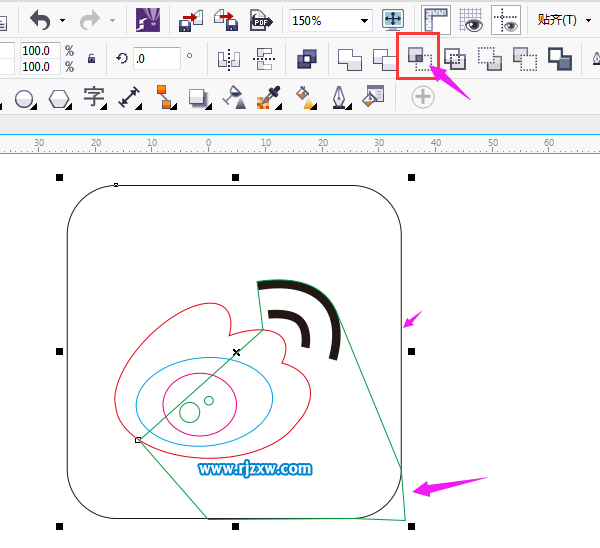The image size is (600, 548).
Task: Click the Back minus front icon
Action: pyautogui.click(x=525, y=59)
